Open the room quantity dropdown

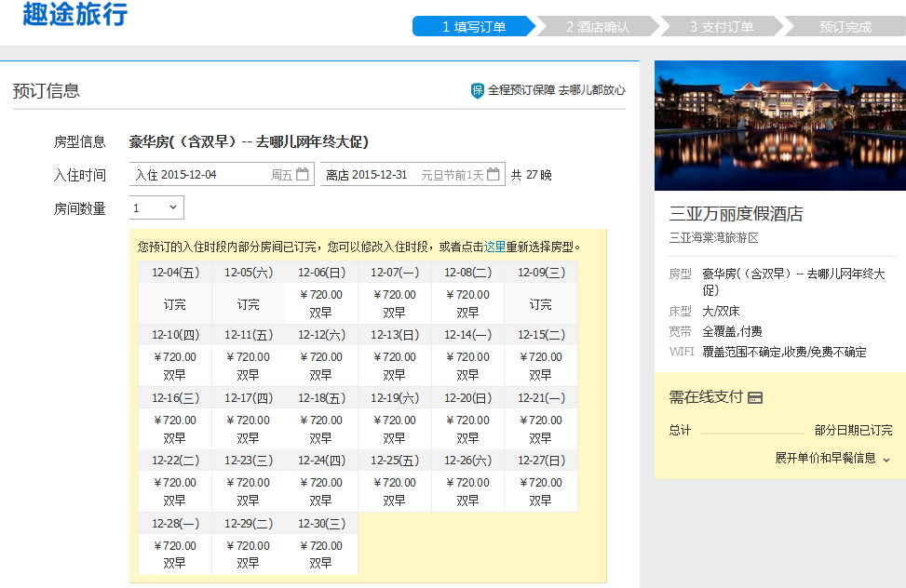[x=156, y=208]
